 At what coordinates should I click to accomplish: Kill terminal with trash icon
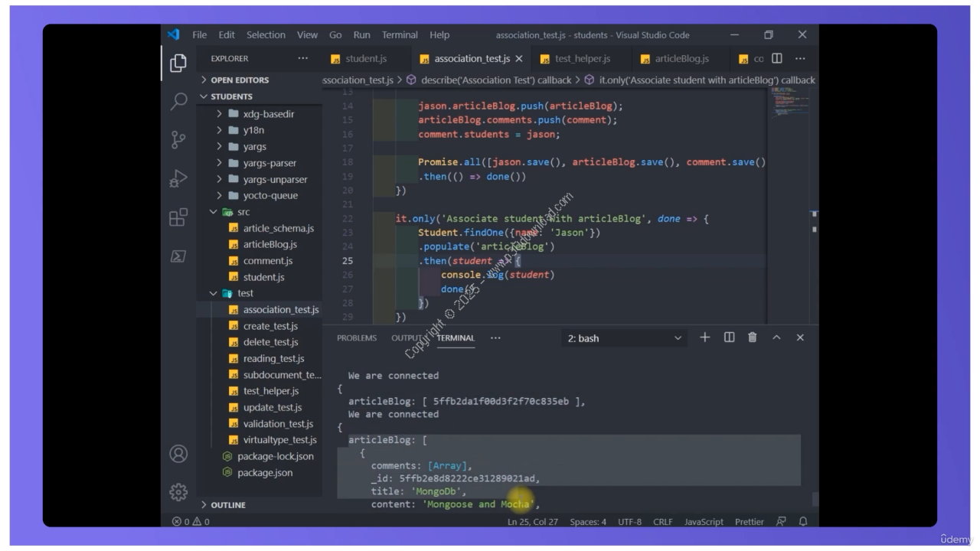(753, 337)
